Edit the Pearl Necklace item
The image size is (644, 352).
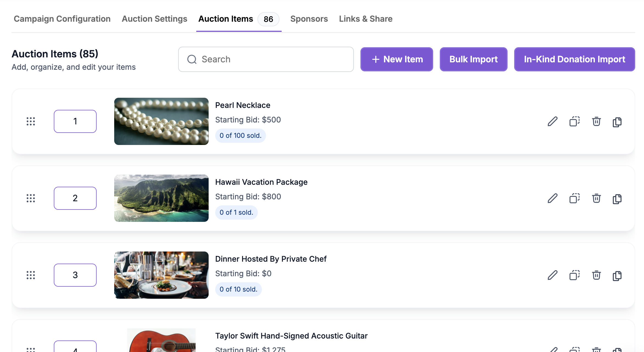click(x=553, y=121)
